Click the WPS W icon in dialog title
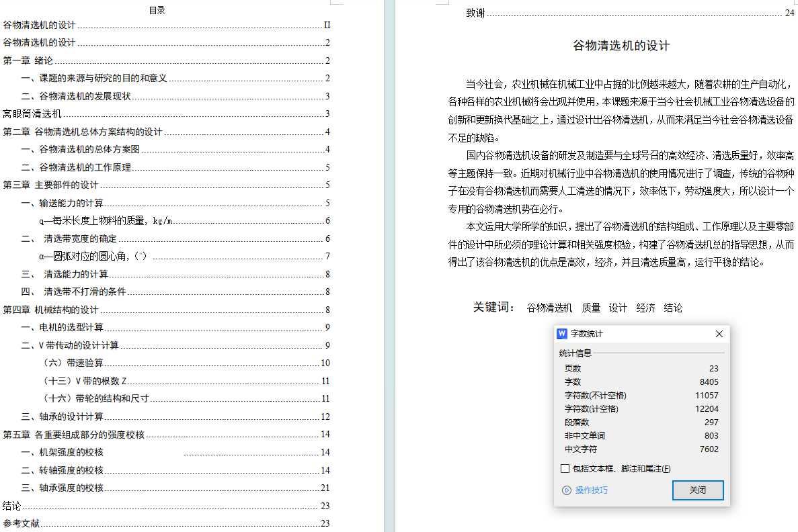 coord(563,334)
